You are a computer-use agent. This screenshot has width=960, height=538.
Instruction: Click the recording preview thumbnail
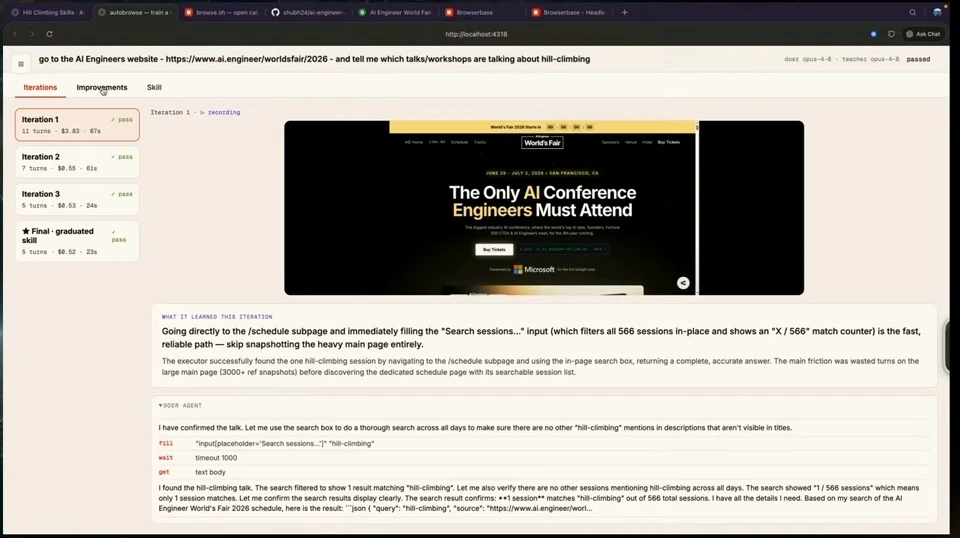(x=544, y=207)
